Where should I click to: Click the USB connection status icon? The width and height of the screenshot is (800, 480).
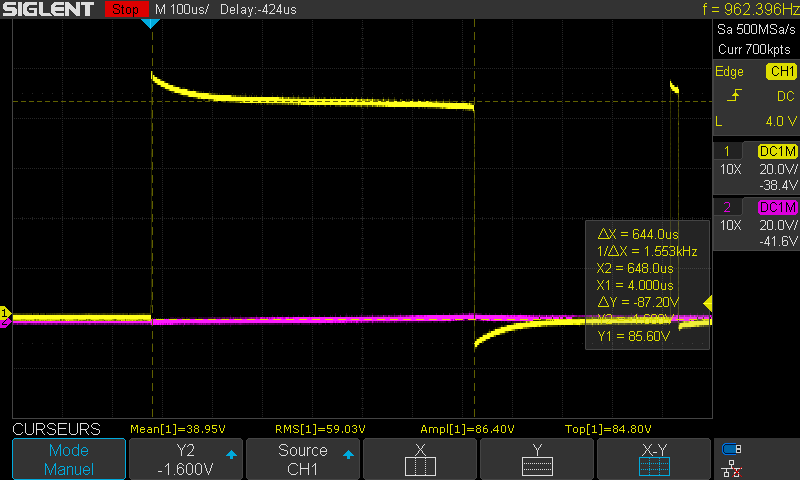(732, 449)
